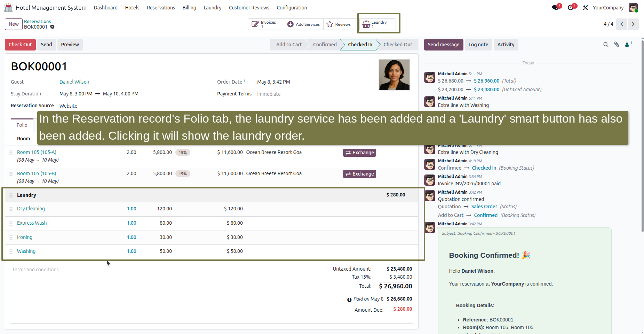Open the Reservations menu
The image size is (644, 334).
pyautogui.click(x=161, y=8)
